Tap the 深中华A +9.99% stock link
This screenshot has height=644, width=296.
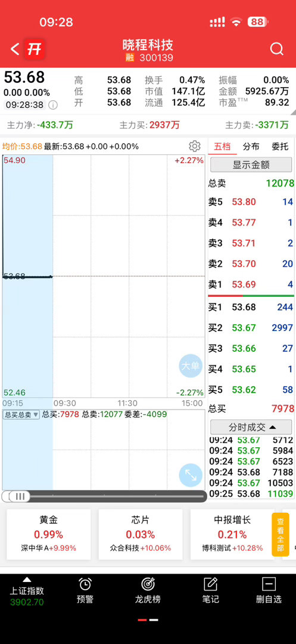click(x=48, y=549)
